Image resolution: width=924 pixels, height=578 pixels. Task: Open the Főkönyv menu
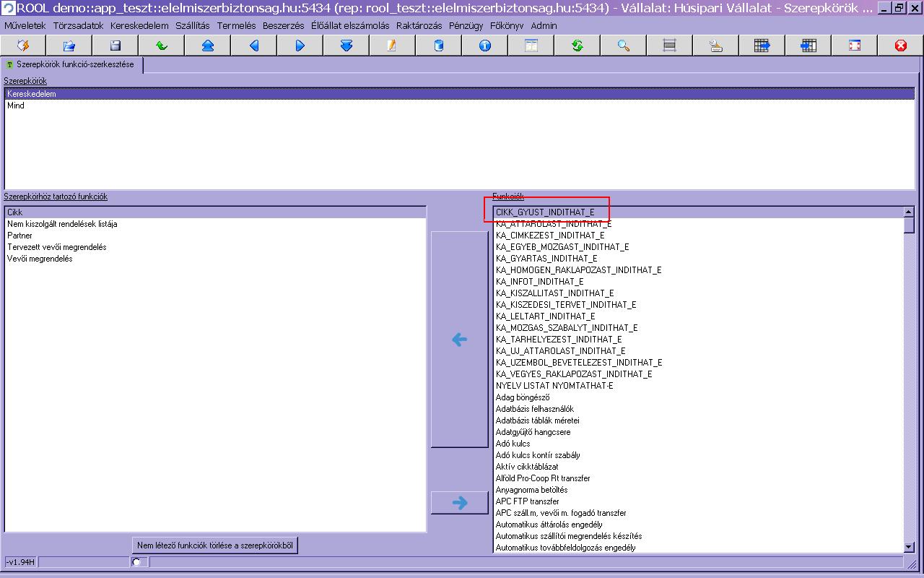(507, 25)
